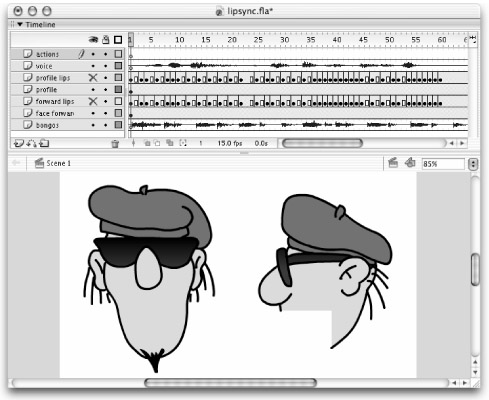Click the Edit Symbols icon
Image resolution: width=489 pixels, height=400 pixels.
410,163
